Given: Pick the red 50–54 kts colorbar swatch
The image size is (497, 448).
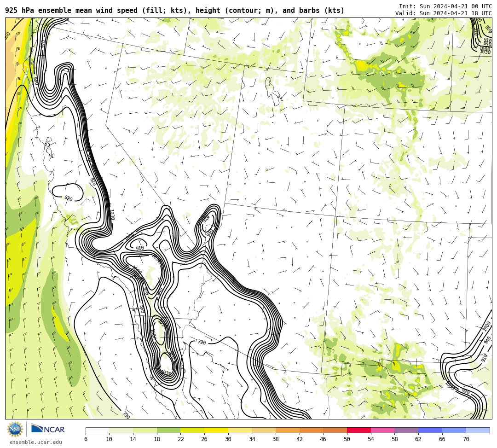Looking at the screenshot, I should [359, 430].
